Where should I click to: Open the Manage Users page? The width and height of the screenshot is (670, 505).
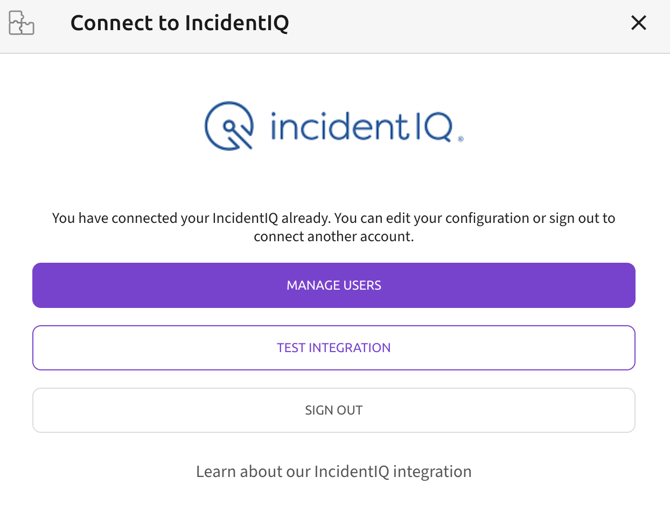coord(334,285)
